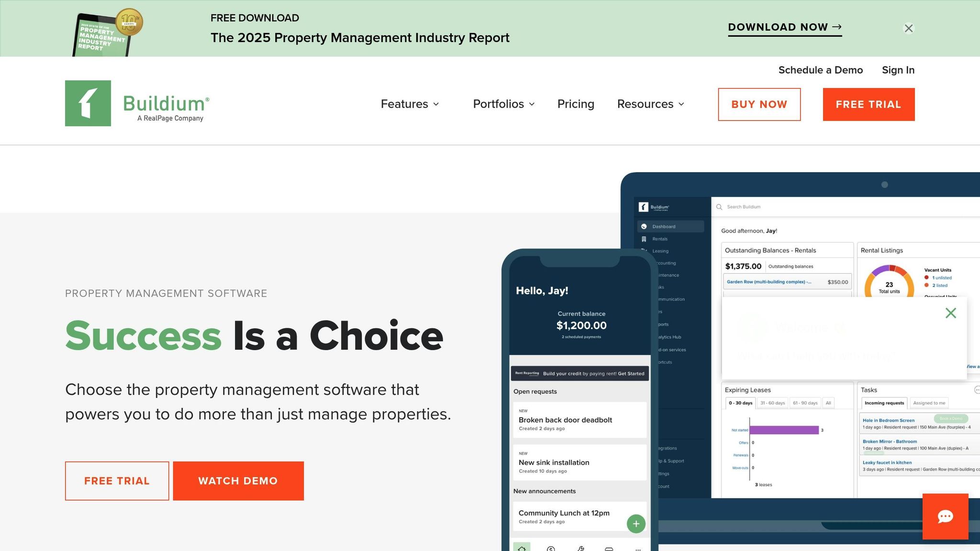The width and height of the screenshot is (980, 551).
Task: Click the wrench icon in phone navbar
Action: pyautogui.click(x=580, y=549)
